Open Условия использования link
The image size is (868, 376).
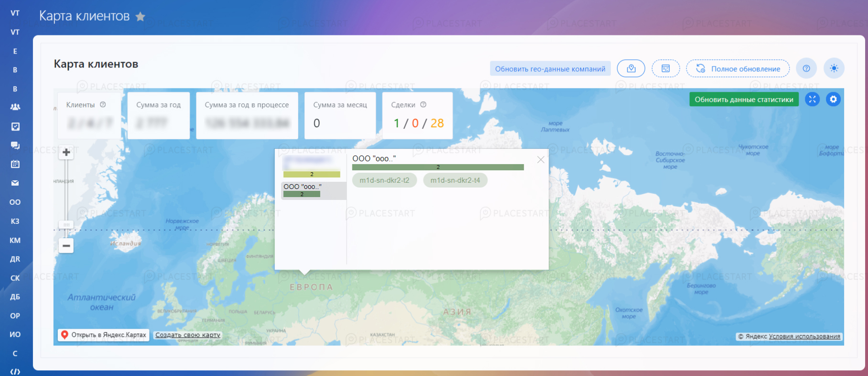coord(804,336)
